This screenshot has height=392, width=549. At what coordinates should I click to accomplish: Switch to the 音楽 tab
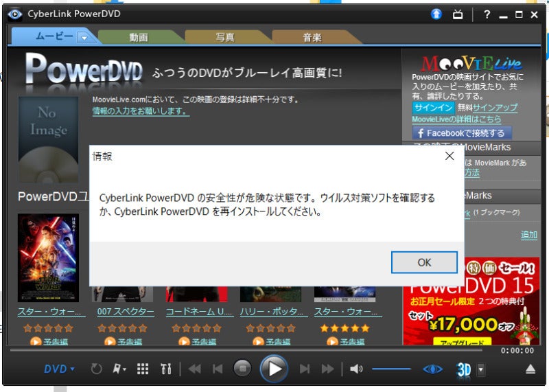312,37
